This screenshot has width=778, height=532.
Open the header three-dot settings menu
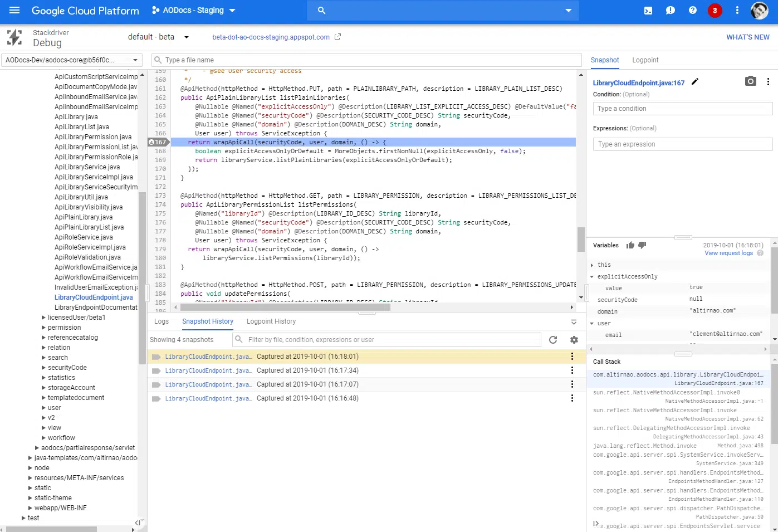point(737,10)
